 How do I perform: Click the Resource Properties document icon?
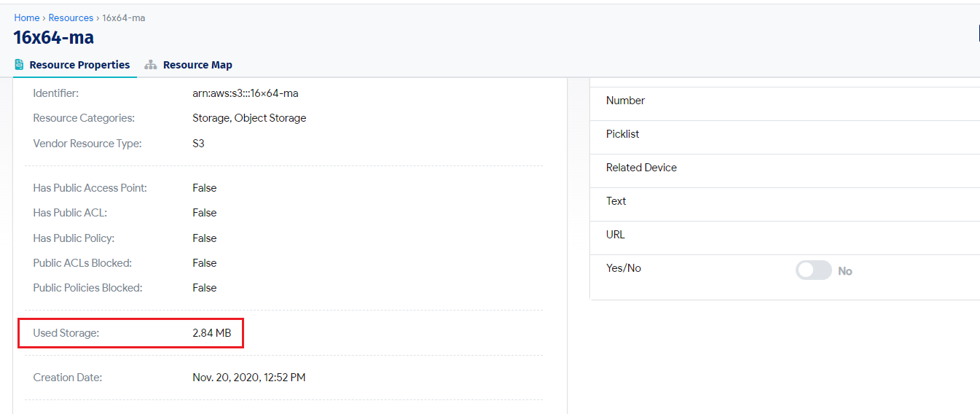pos(19,65)
